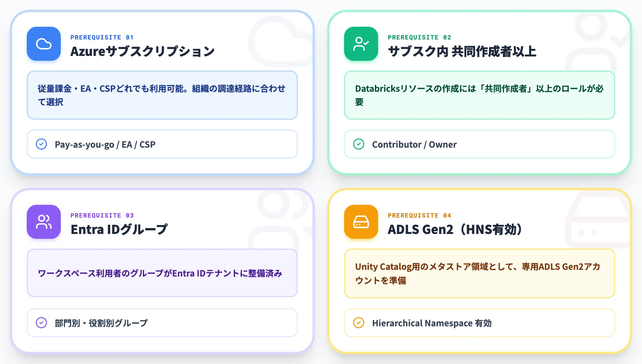The height and width of the screenshot is (364, 642).
Task: Click the check icon beside Contributor / Owner
Action: 359,144
